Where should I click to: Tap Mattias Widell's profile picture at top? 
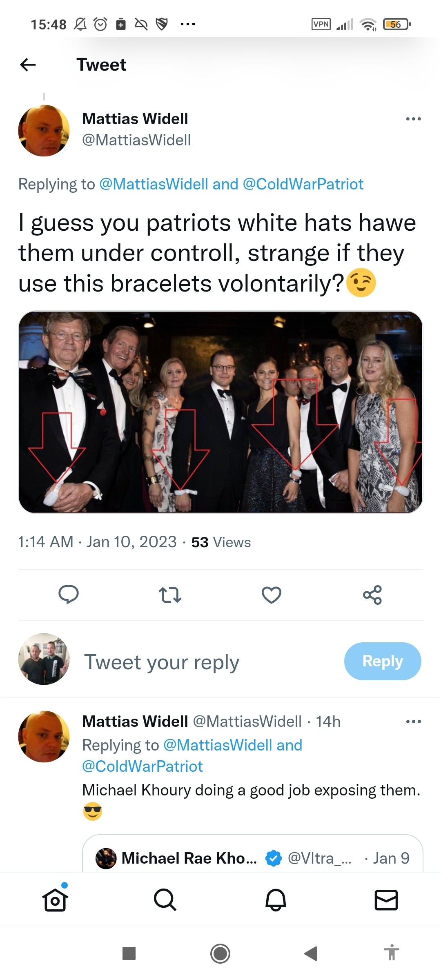point(44,131)
